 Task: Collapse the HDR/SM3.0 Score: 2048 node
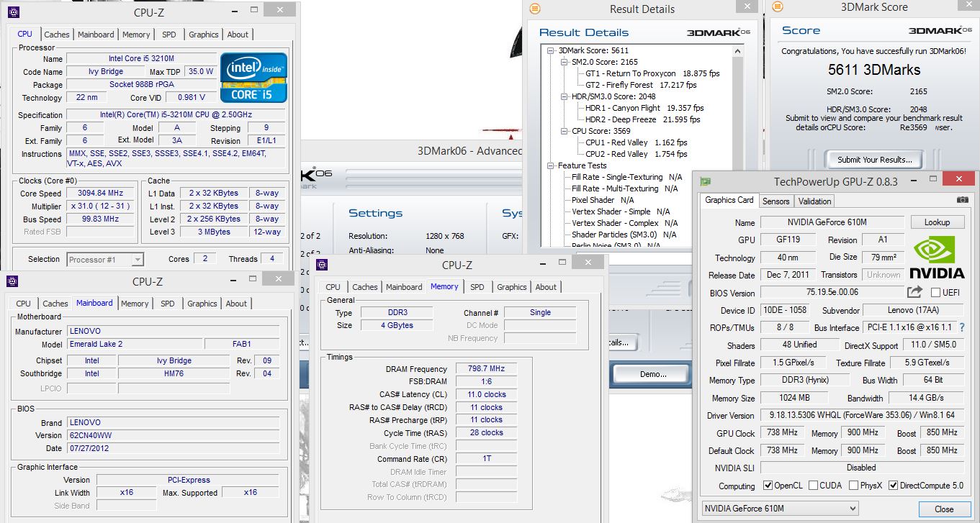coord(565,96)
